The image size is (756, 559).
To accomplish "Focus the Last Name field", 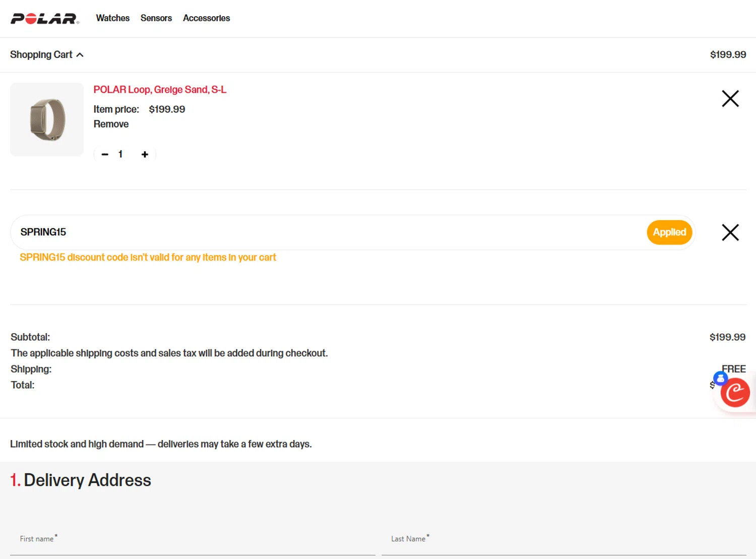I will pos(563,539).
